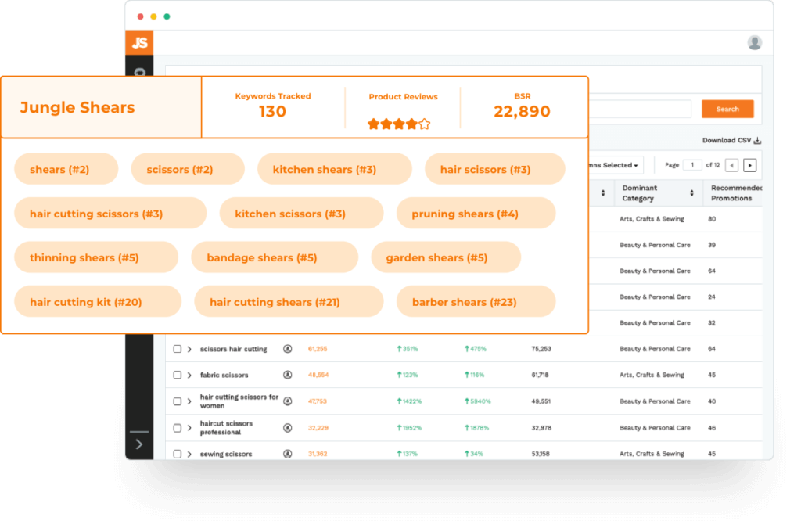Click the Jungle Scout JS logo
The height and width of the screenshot is (532, 801).
[139, 43]
